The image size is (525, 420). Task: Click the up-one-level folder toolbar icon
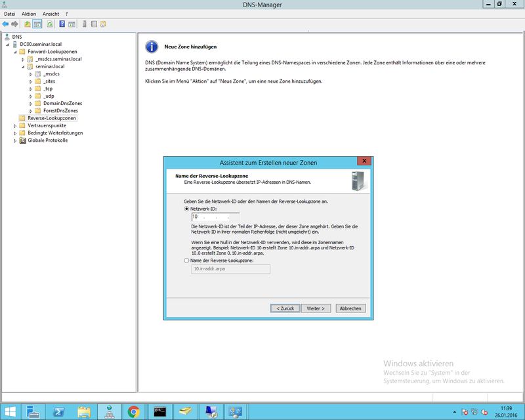[28, 24]
